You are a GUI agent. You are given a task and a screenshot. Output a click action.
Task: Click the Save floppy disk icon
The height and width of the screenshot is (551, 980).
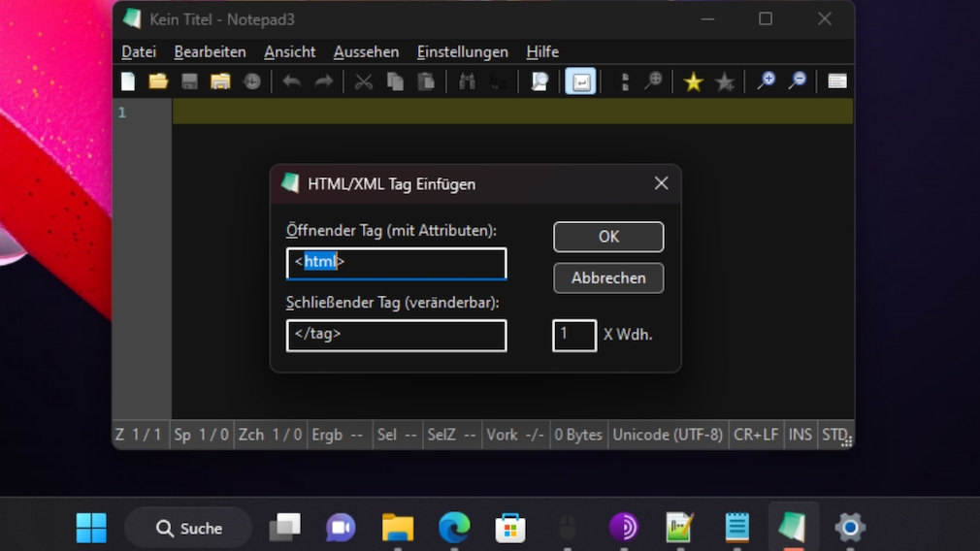[189, 81]
